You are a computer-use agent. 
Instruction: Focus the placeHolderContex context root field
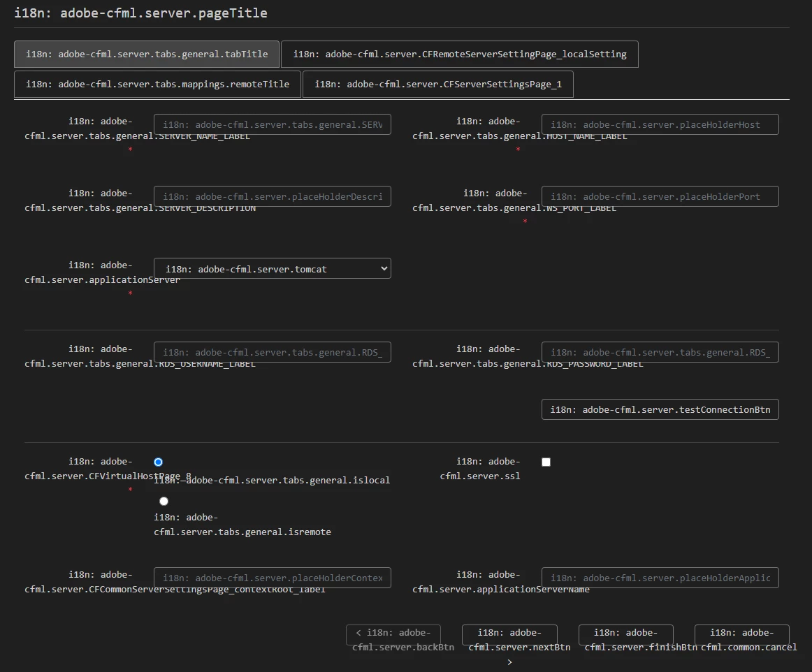point(273,578)
